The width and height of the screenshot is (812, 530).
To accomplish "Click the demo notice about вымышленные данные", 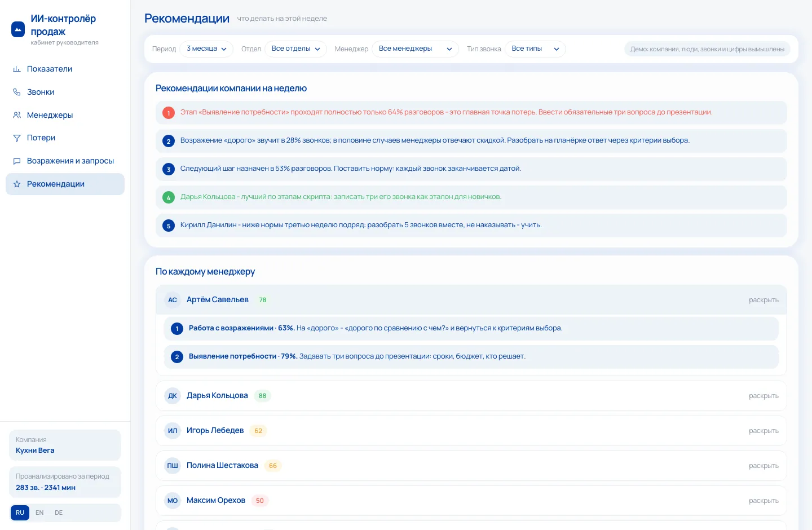I will (707, 49).
